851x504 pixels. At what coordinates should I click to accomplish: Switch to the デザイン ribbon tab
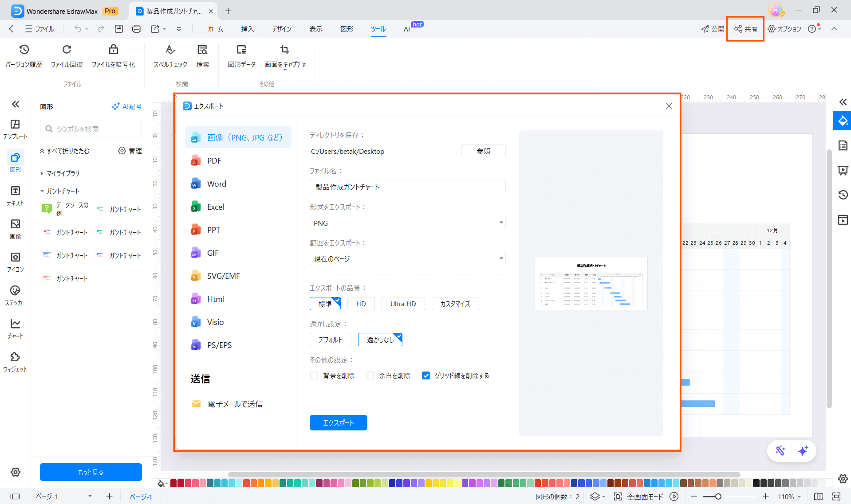(281, 29)
